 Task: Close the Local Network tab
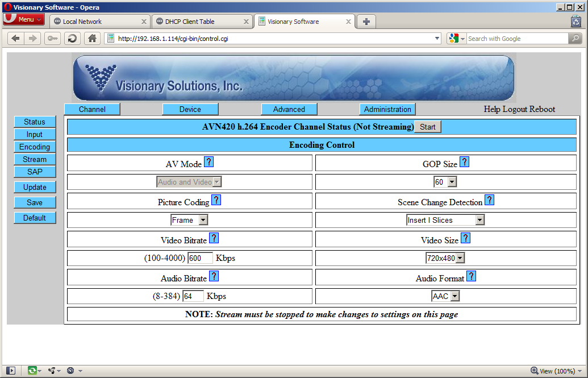(144, 22)
